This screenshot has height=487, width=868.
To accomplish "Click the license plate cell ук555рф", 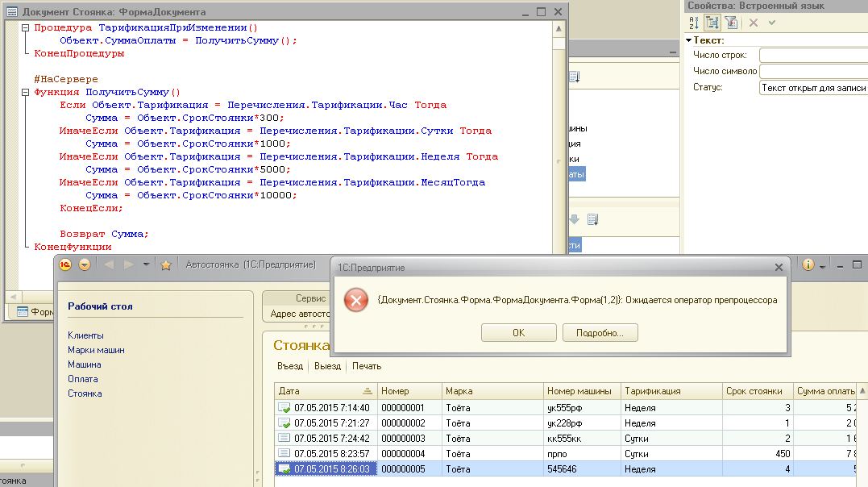I will pyautogui.click(x=582, y=408).
